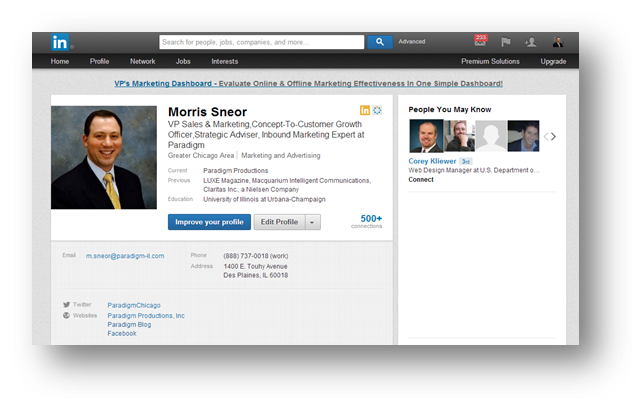The width and height of the screenshot is (644, 410).
Task: Click the profile settings badge beside name
Action: coord(377,110)
